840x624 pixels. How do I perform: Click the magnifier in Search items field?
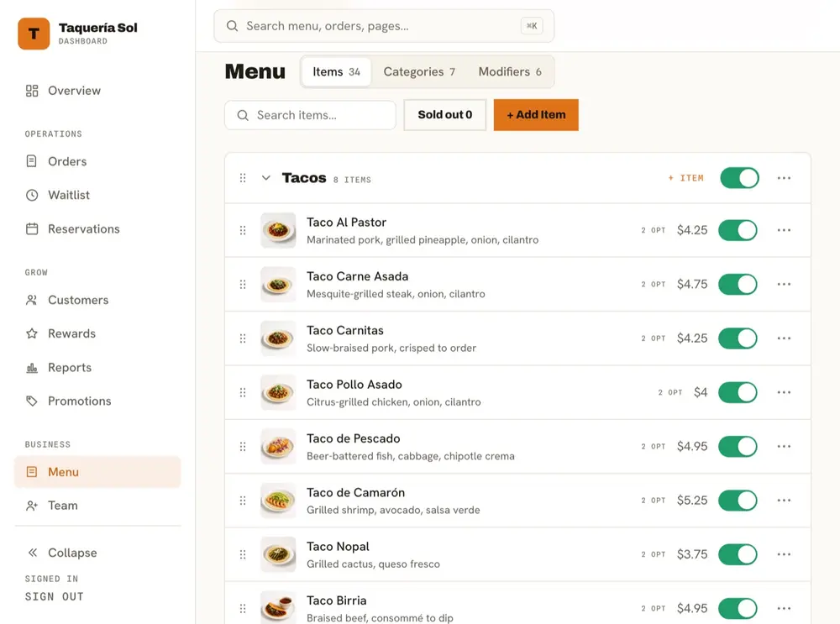[243, 115]
